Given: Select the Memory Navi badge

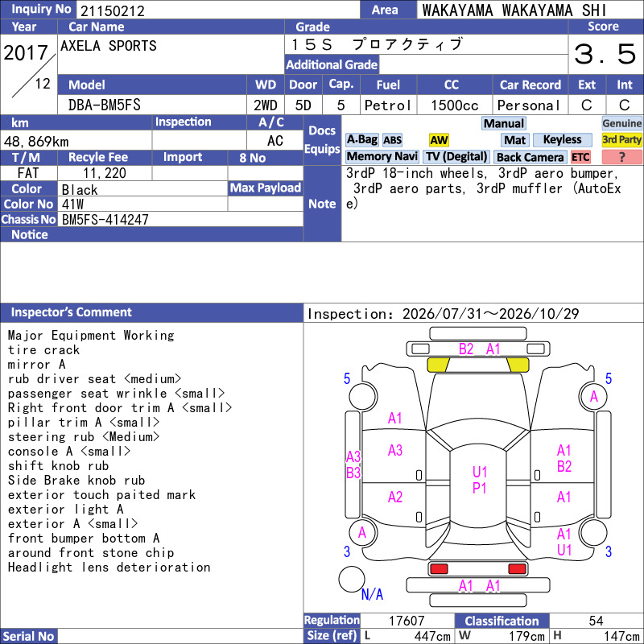Looking at the screenshot, I should [382, 157].
